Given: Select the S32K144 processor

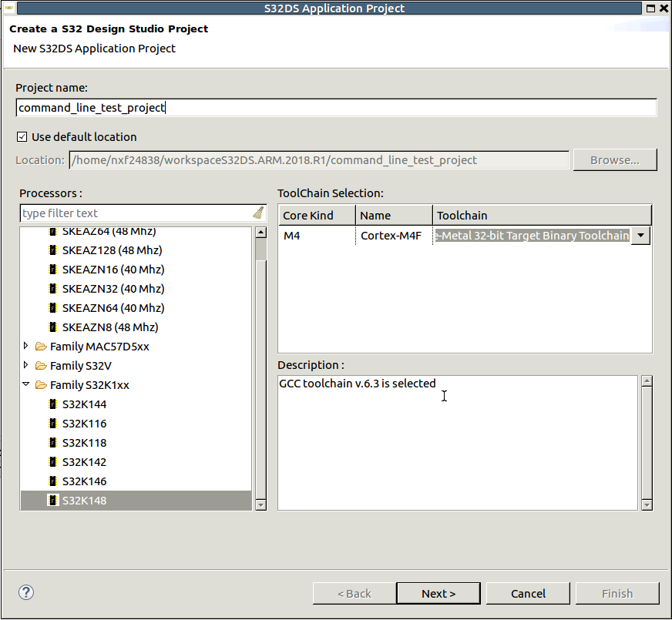Looking at the screenshot, I should (84, 404).
